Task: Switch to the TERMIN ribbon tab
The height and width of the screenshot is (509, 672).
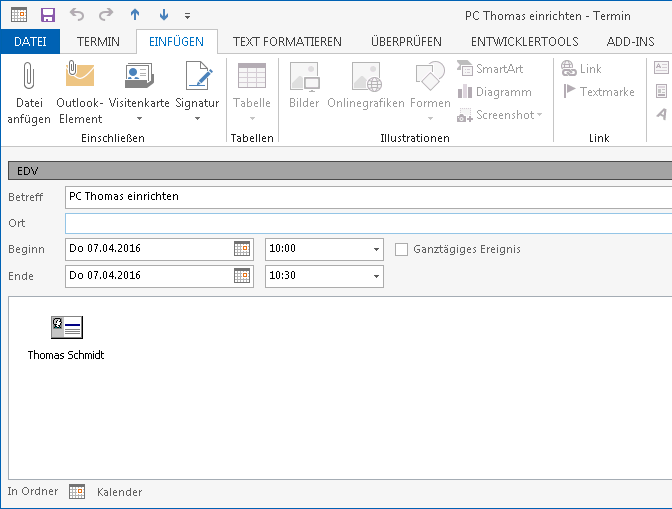Action: 98,42
